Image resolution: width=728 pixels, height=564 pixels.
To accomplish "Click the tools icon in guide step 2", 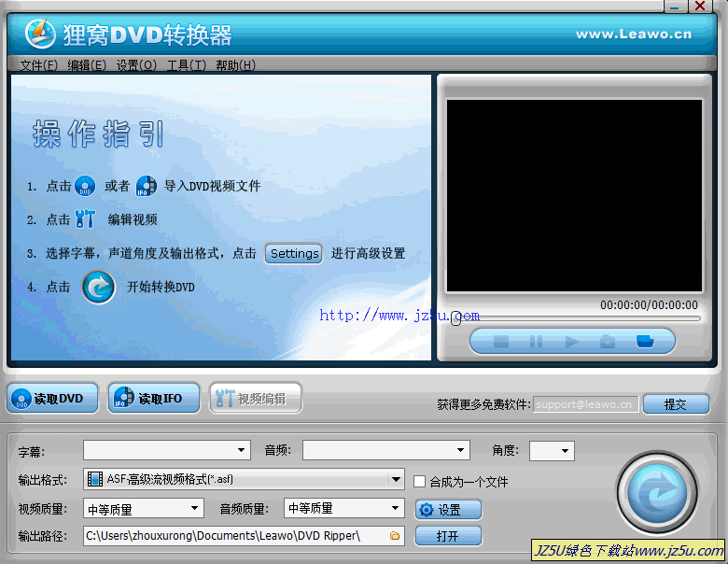I will click(85, 219).
